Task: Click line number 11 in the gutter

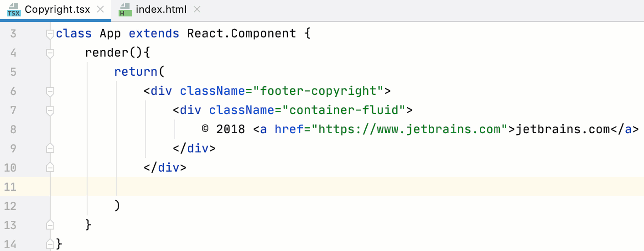Action: point(10,187)
